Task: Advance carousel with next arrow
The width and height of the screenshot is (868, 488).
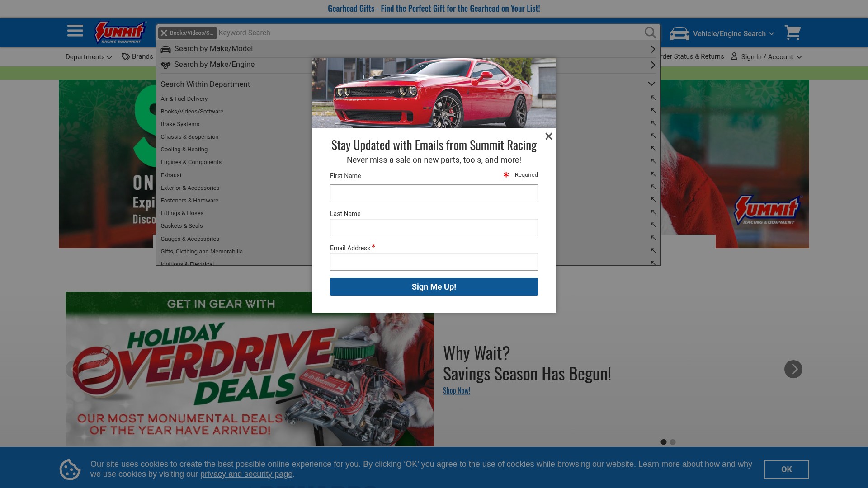Action: (x=793, y=369)
